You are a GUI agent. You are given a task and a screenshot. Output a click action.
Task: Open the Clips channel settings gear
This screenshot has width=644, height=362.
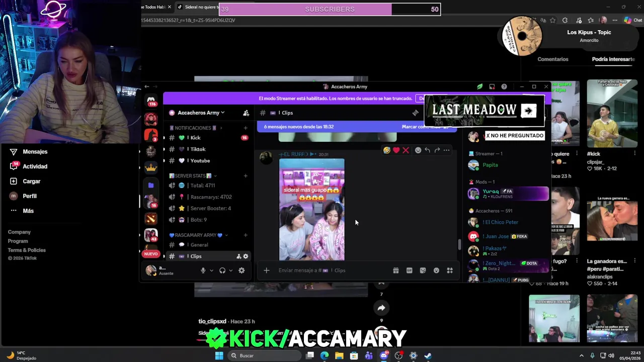coord(246,256)
